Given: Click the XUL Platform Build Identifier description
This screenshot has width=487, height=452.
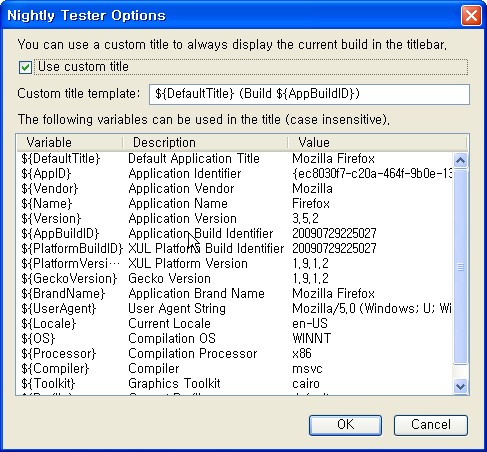Looking at the screenshot, I should [206, 248].
